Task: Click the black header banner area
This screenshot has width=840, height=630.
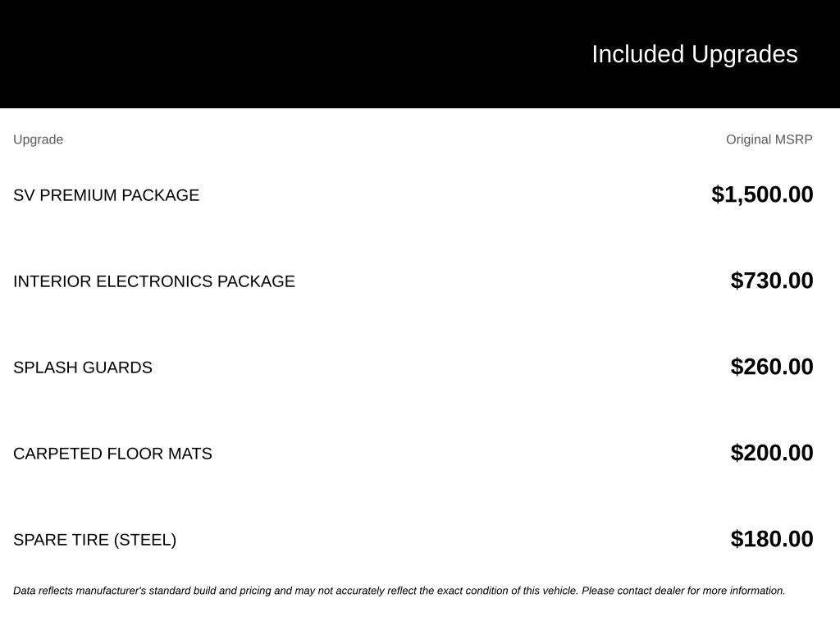Action: pos(420,54)
